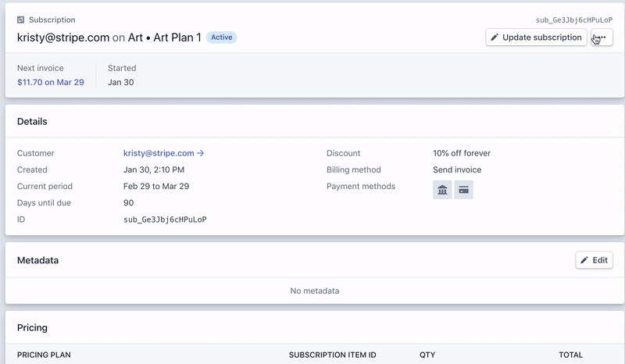This screenshot has width=625, height=364.
Task: Click the 'Send invoice' billing method value
Action: (x=457, y=170)
